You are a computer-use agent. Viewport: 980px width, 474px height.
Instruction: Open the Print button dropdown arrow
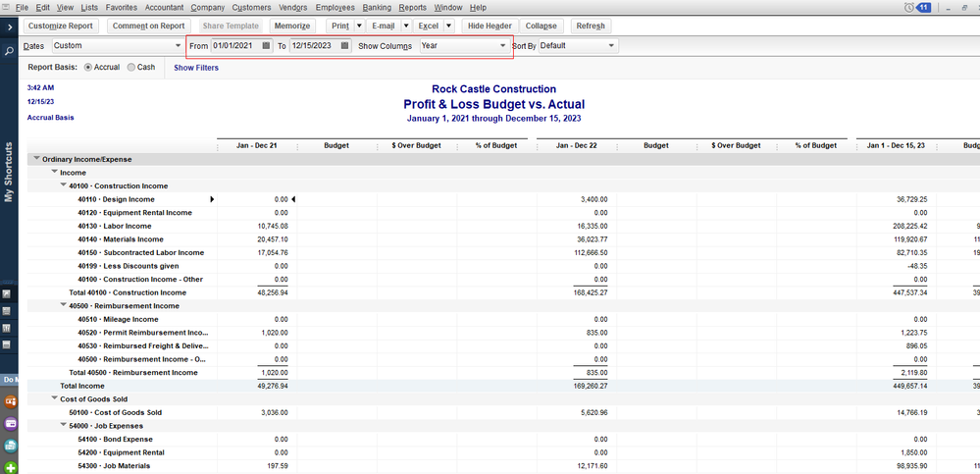[359, 26]
